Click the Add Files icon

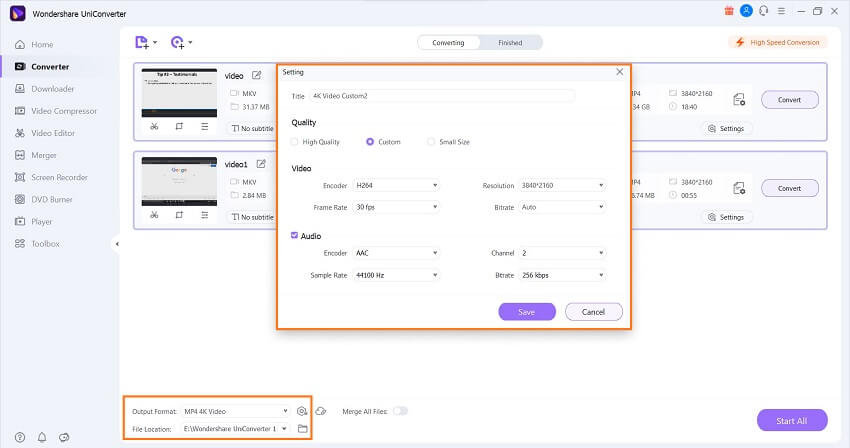(141, 42)
